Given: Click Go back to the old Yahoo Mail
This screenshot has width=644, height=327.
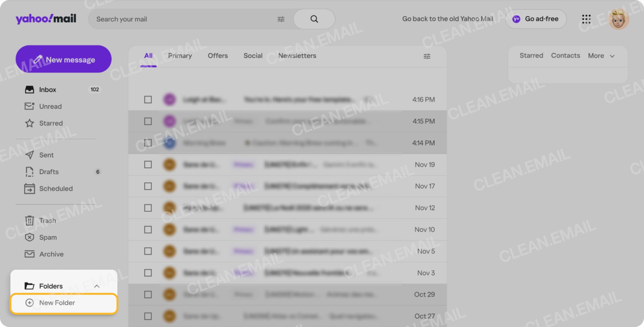Looking at the screenshot, I should click(x=447, y=19).
